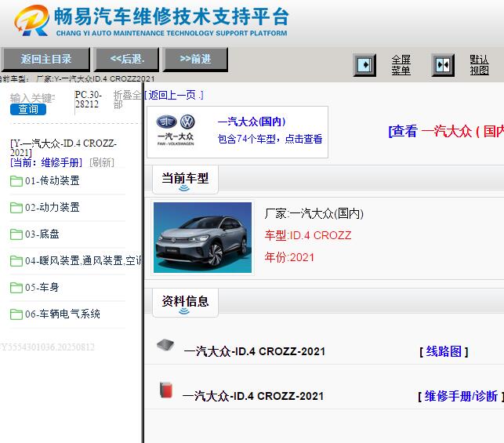The image size is (504, 443).
Task: Click the PC.30-28212 text
Action: coord(89,100)
